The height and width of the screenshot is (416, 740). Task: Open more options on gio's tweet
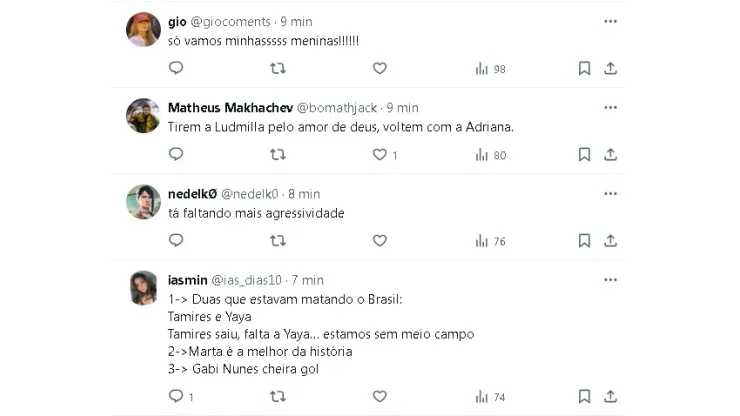tap(610, 21)
